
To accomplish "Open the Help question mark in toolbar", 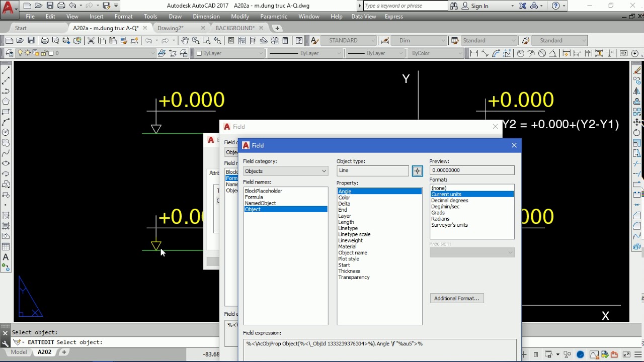I will [299, 41].
